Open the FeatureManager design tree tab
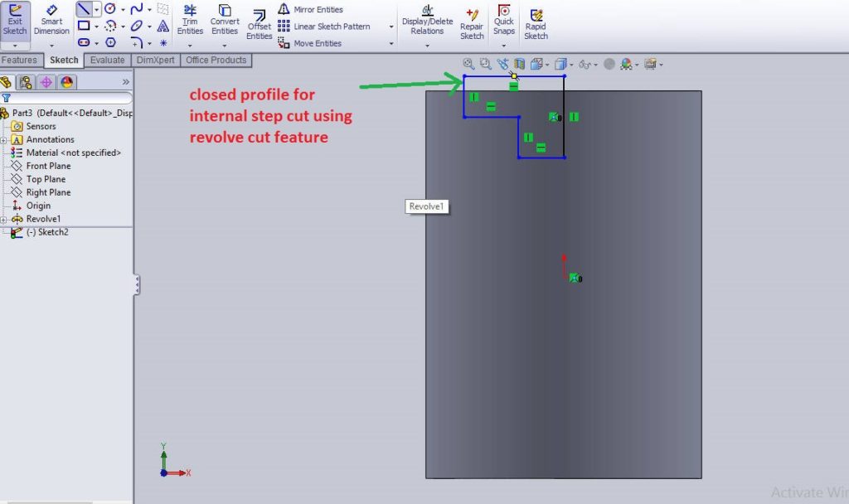Image resolution: width=849 pixels, height=504 pixels. point(6,82)
